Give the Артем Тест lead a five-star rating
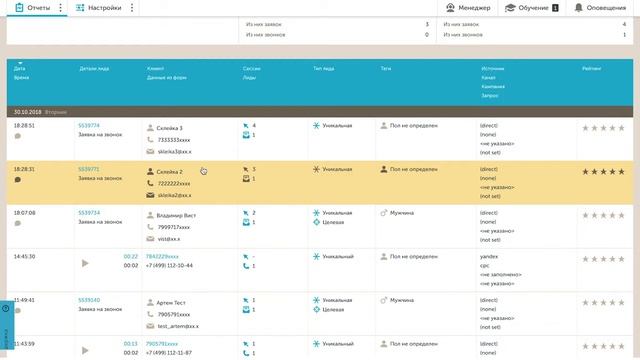The image size is (640, 360). [x=621, y=303]
